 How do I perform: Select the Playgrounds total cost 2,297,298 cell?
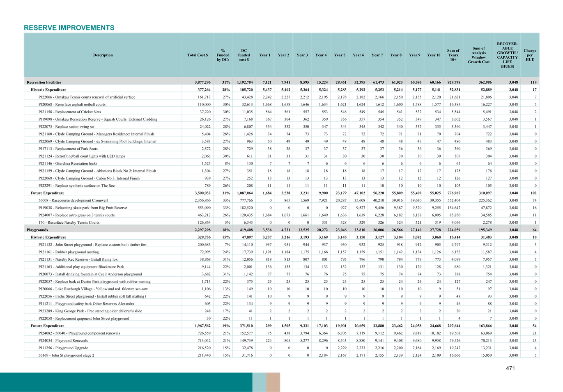(x=199, y=230)
